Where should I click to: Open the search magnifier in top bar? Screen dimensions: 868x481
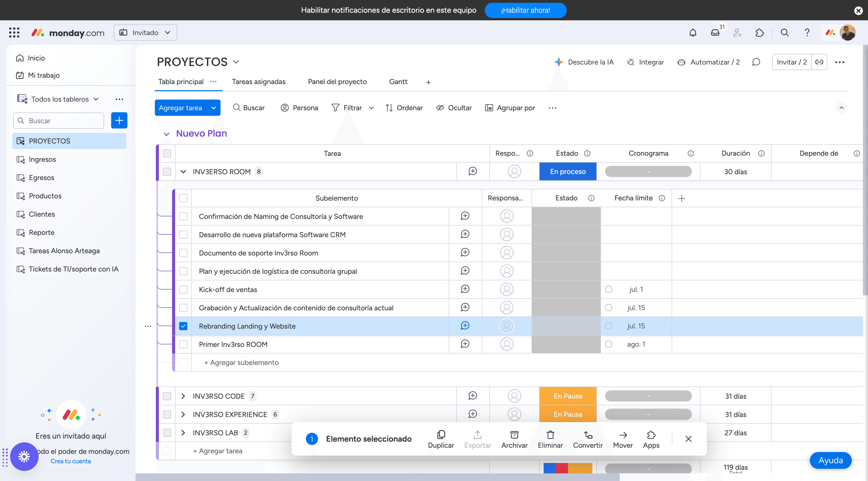point(784,33)
